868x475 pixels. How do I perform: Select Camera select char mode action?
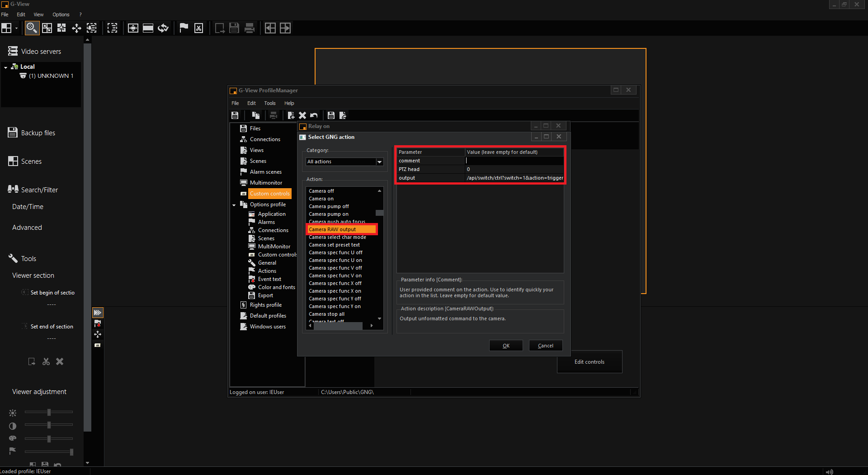pos(337,237)
